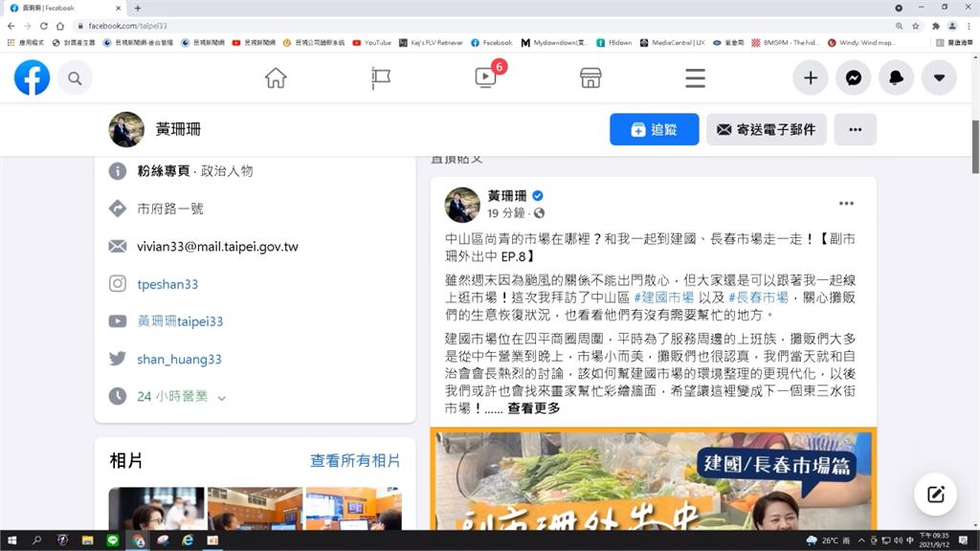Bookmark this page with star icon

[x=916, y=26]
